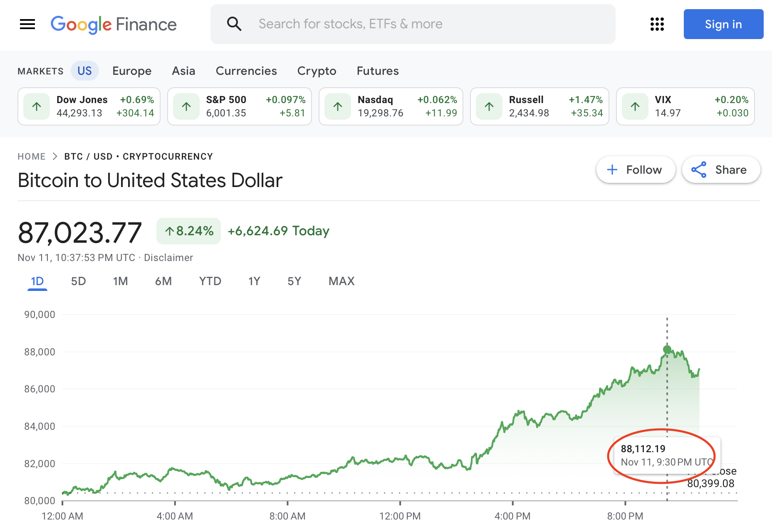Open the Dow Jones index name
This screenshot has height=532, width=772.
[x=82, y=100]
